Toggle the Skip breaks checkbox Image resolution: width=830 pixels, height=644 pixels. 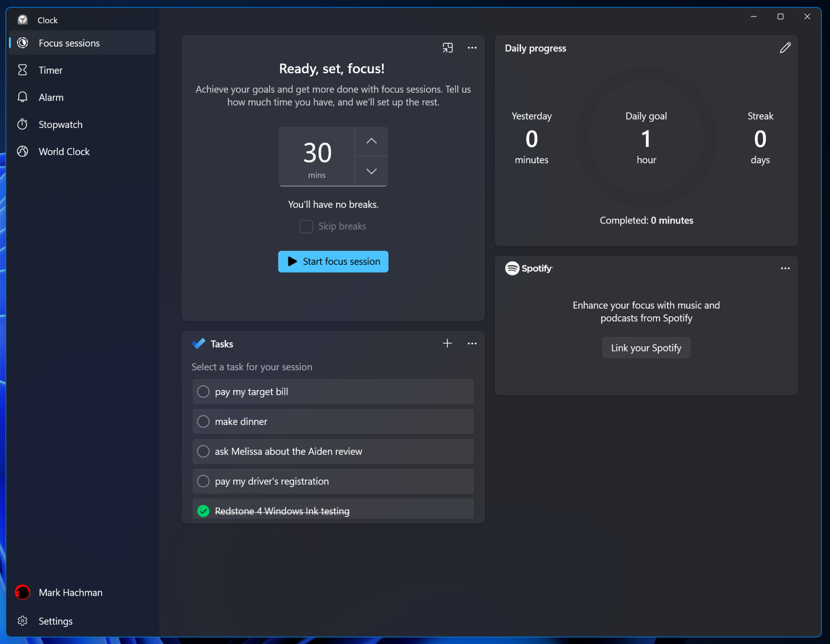click(x=306, y=226)
